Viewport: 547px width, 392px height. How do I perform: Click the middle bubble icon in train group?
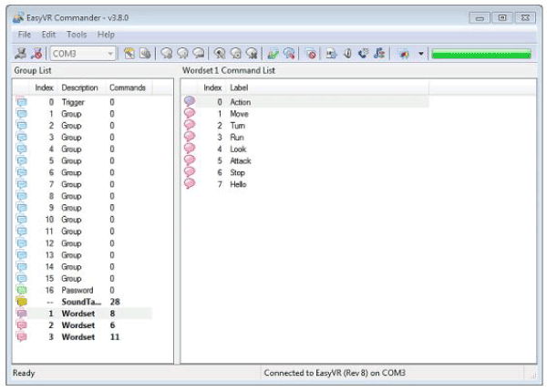(236, 54)
